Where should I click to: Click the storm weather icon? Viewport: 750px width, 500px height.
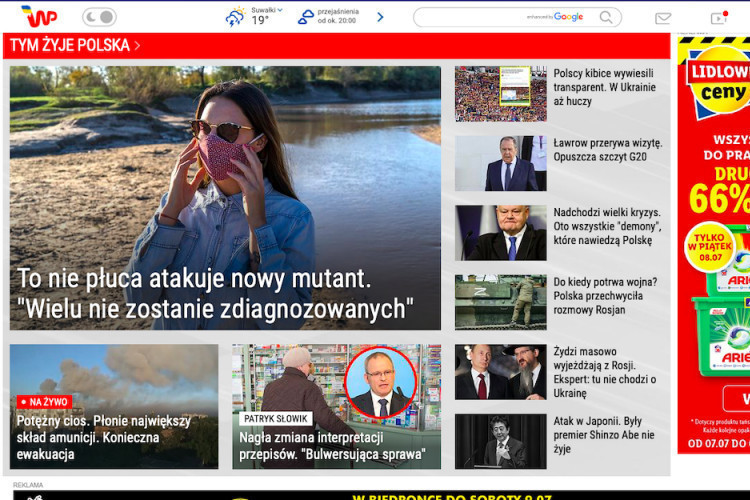pos(235,17)
